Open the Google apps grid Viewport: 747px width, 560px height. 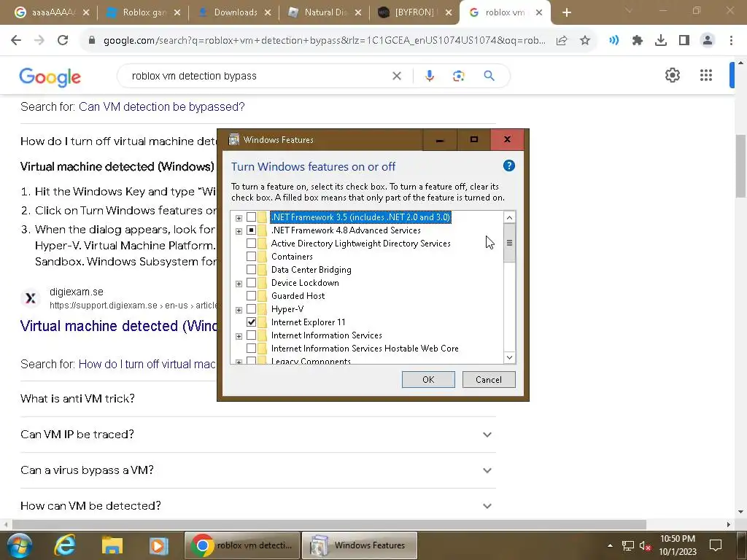(x=706, y=75)
